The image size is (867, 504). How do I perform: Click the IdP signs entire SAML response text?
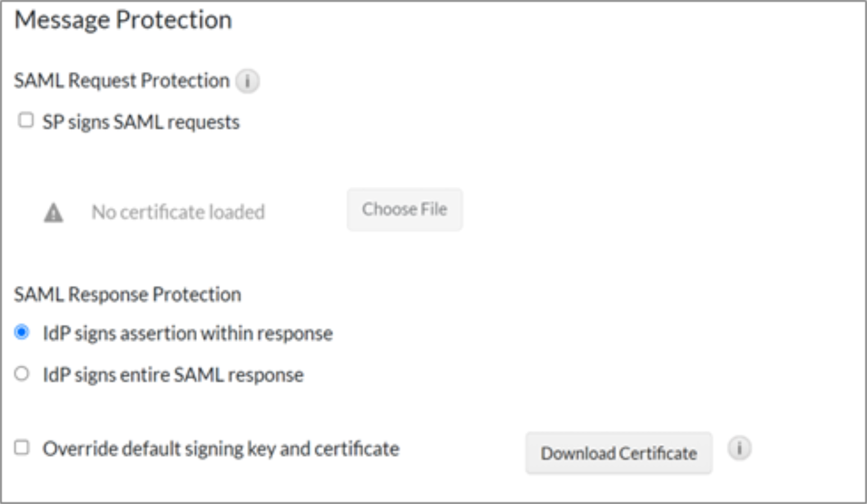point(173,375)
